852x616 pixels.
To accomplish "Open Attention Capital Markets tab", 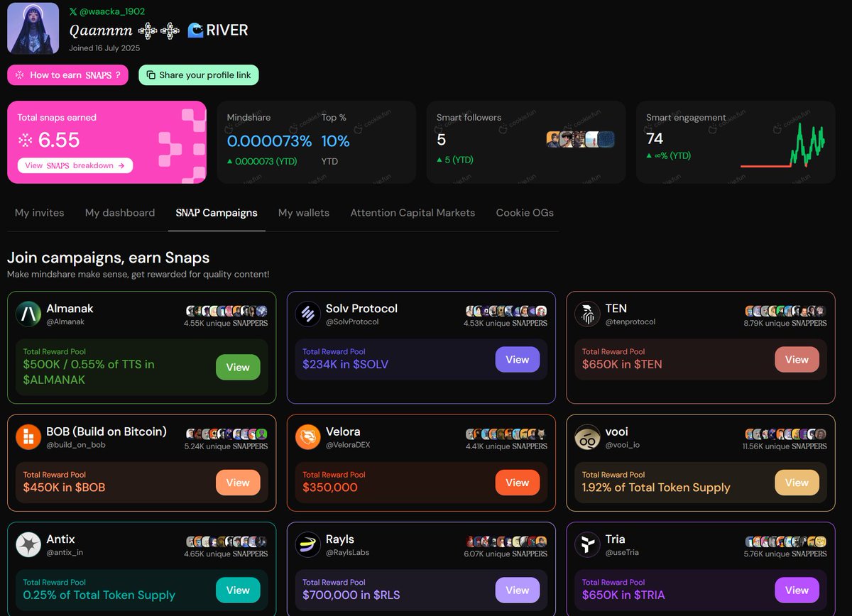I will 413,213.
